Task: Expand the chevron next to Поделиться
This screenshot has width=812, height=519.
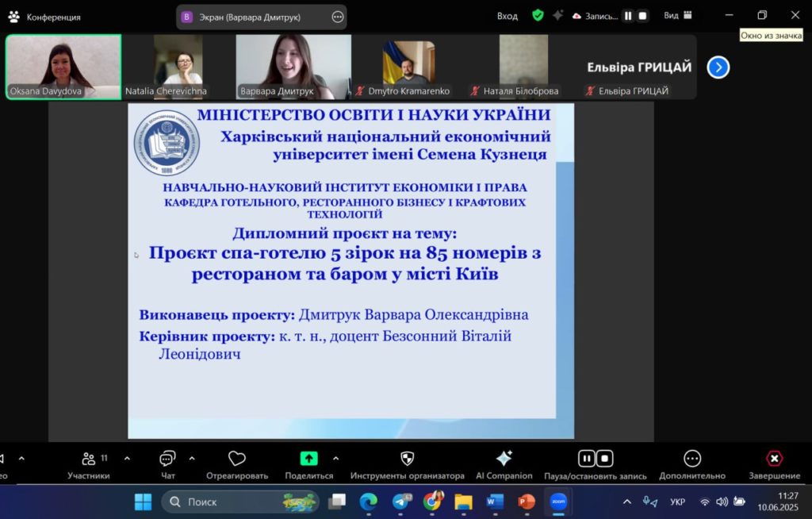Action: point(335,459)
